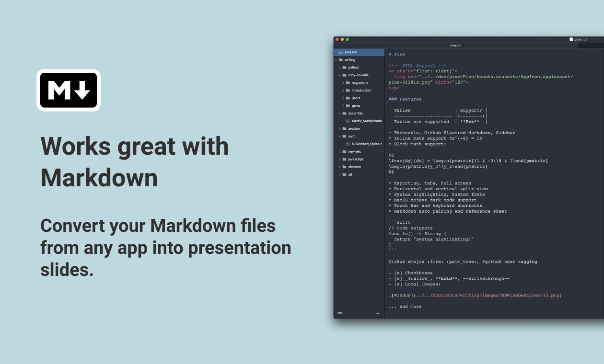Click the '- [x] Local images:' line
Screen dimensions: 604x364
click(415, 284)
